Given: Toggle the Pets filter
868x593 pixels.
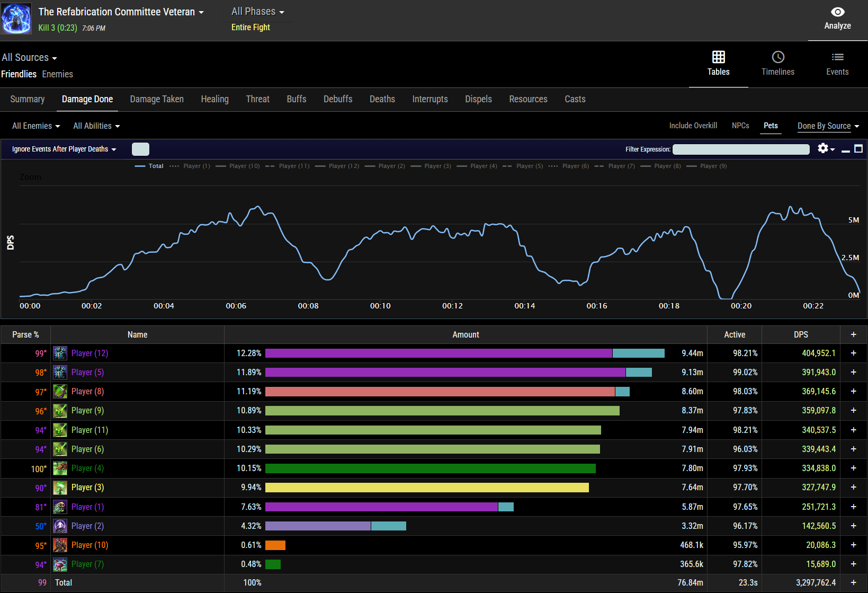Looking at the screenshot, I should [x=771, y=126].
